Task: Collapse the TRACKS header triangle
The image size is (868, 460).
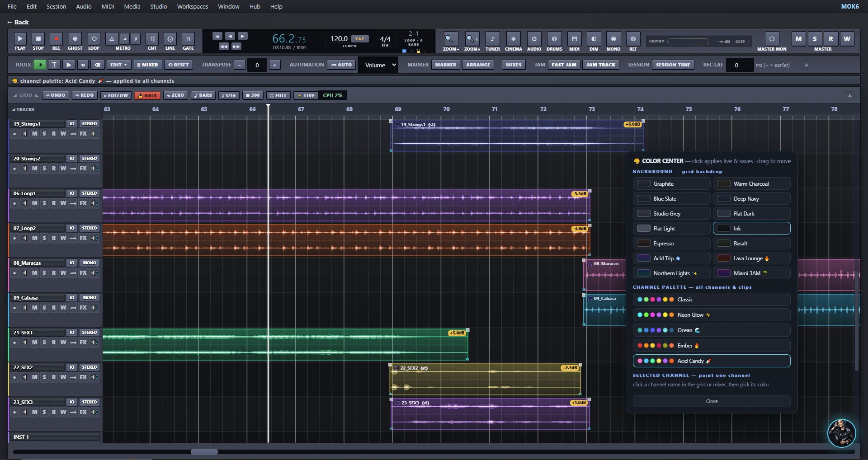Action: coord(14,109)
